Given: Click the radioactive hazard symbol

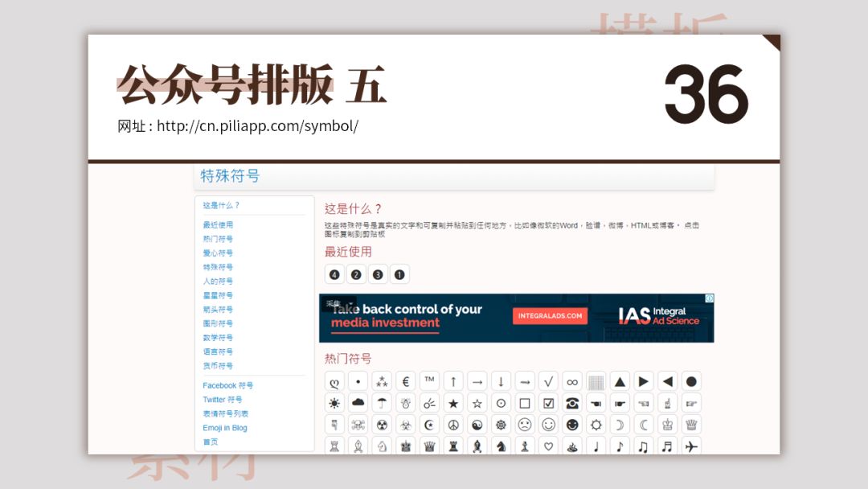Looking at the screenshot, I should [x=382, y=424].
